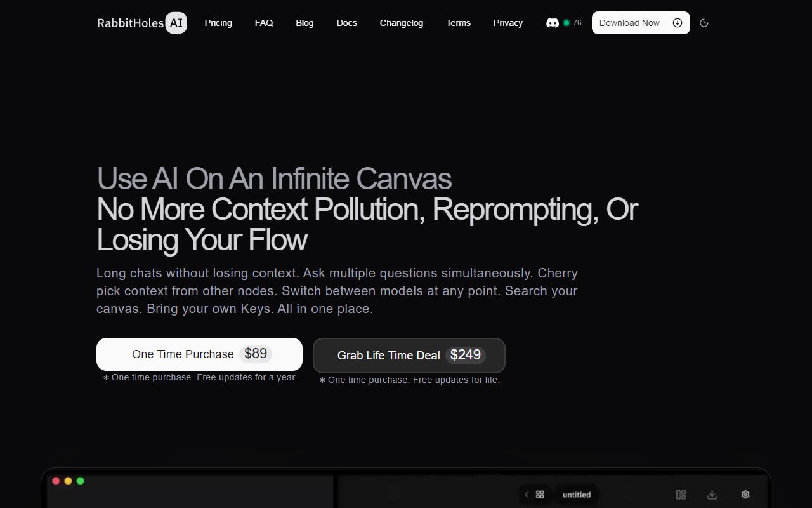Click the untitled canvas title
This screenshot has width=812, height=508.
pyautogui.click(x=576, y=495)
